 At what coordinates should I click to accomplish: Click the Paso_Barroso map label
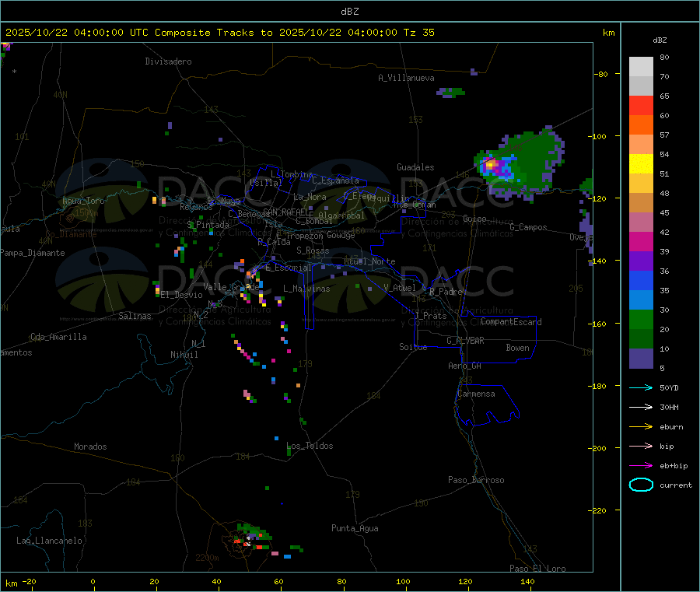click(476, 480)
